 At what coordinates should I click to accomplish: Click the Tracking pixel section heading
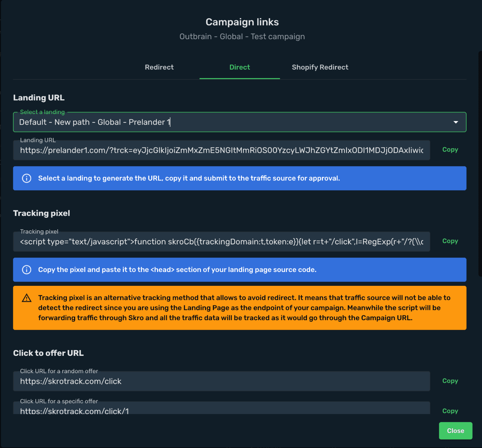(41, 213)
